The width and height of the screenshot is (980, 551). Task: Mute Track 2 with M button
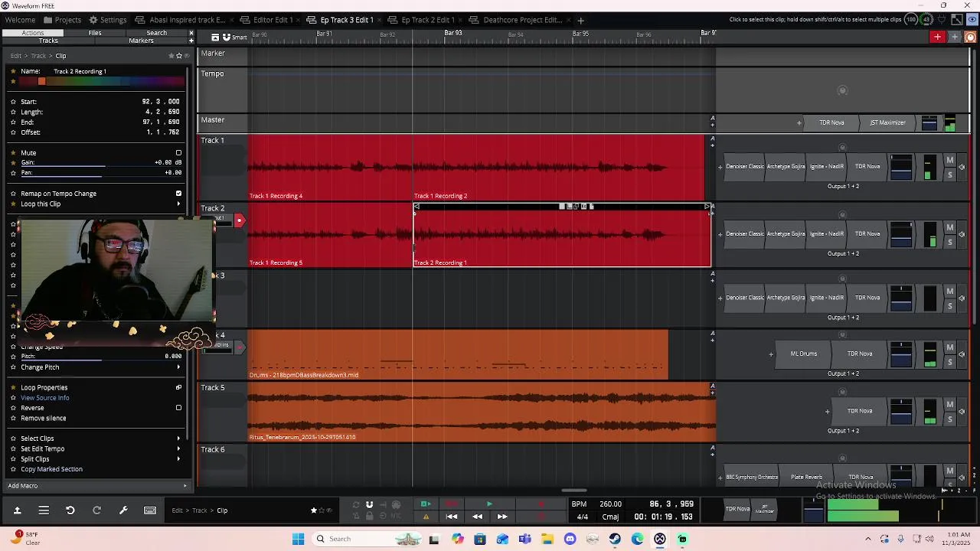(950, 227)
